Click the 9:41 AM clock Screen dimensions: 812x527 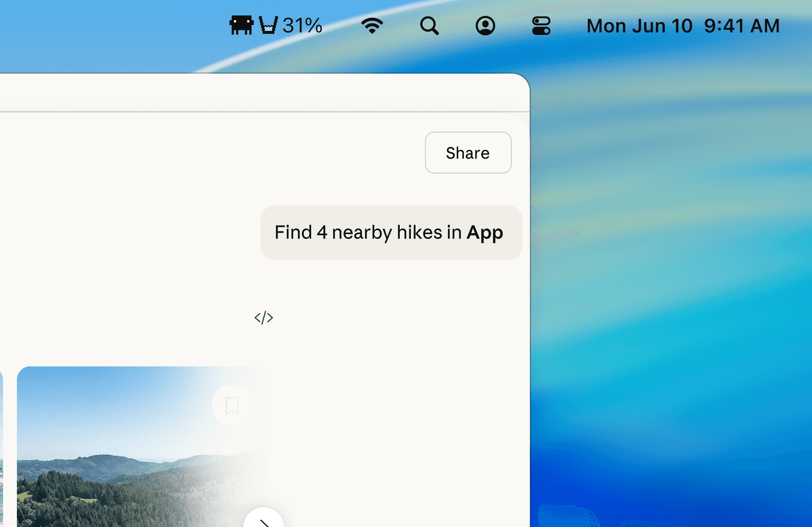tap(741, 26)
